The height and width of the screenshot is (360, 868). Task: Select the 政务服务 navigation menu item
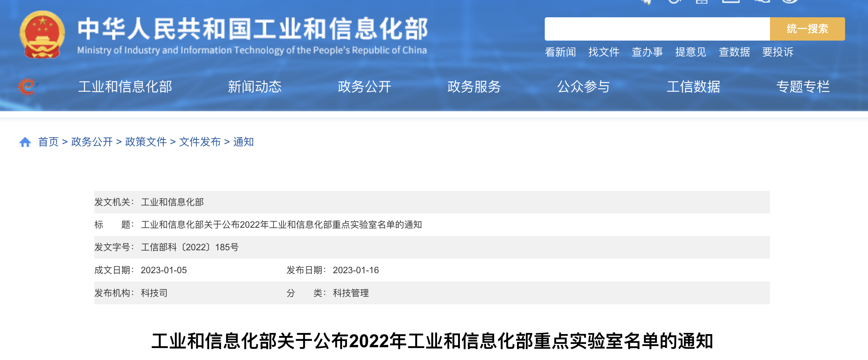point(474,87)
